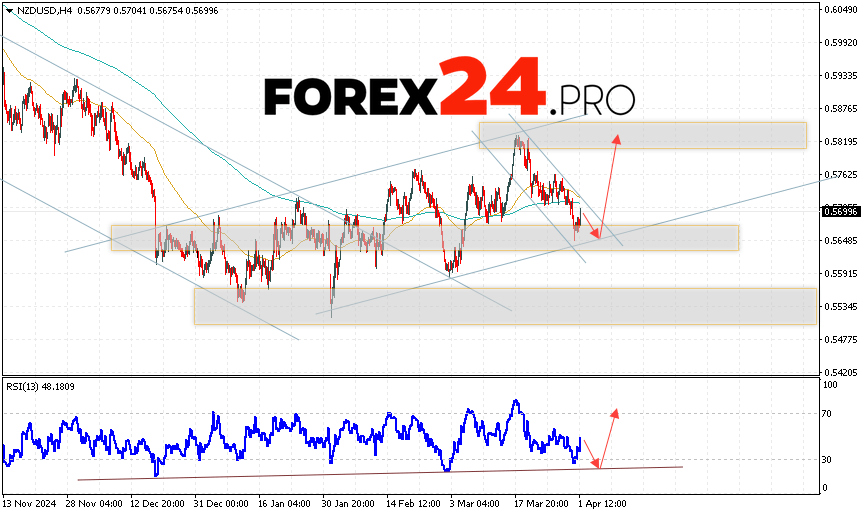Click the middle grey support zone rectangle
This screenshot has width=865, height=515.
click(x=424, y=237)
